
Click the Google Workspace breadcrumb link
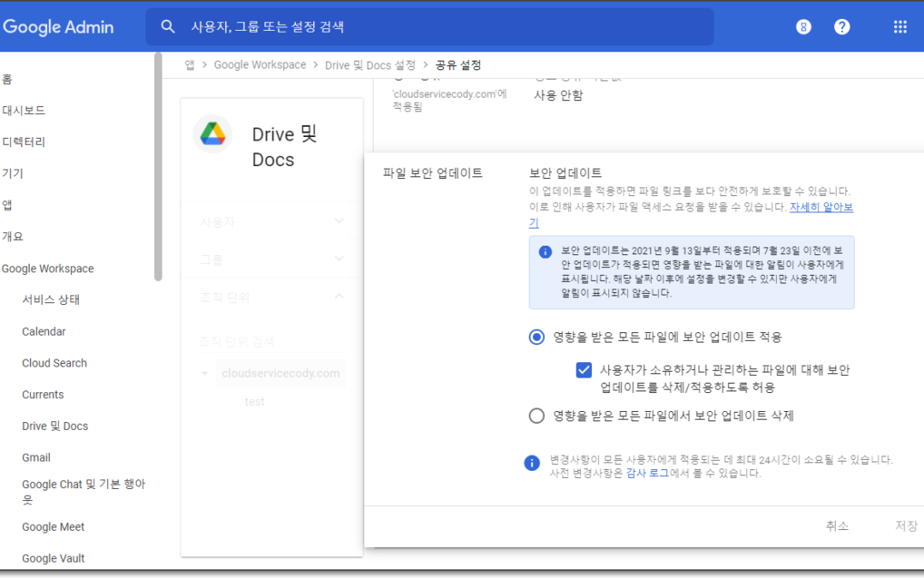click(x=260, y=65)
